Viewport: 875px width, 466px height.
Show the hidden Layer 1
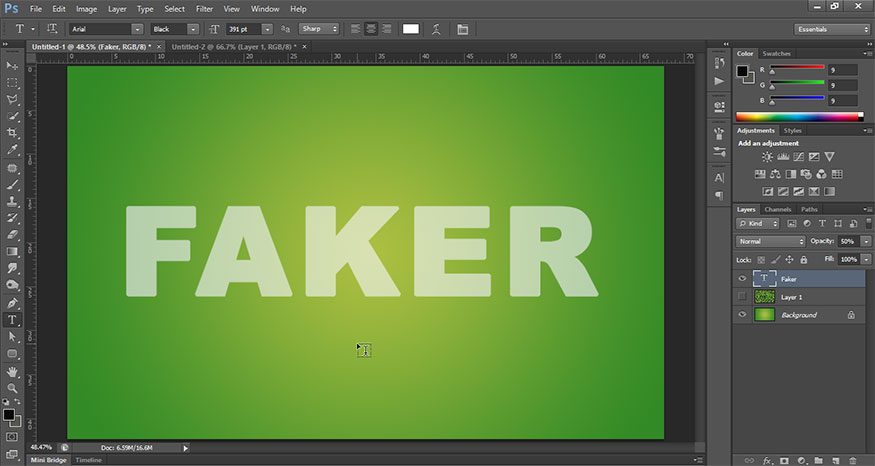742,297
